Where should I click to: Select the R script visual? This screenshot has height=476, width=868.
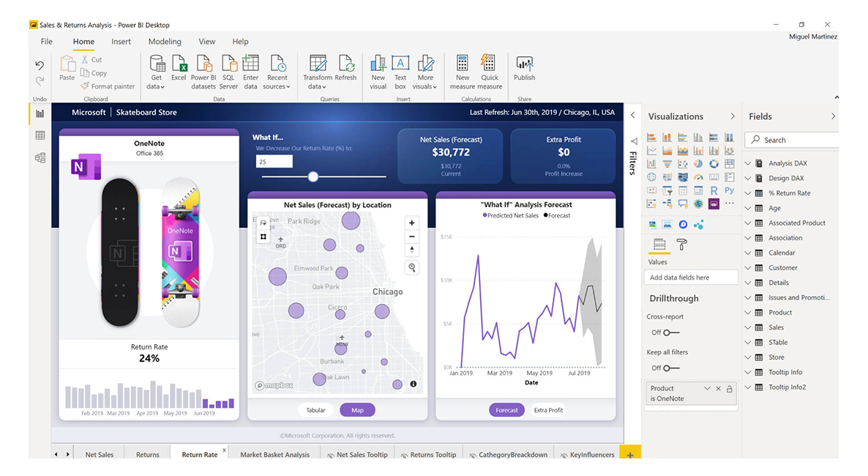714,190
